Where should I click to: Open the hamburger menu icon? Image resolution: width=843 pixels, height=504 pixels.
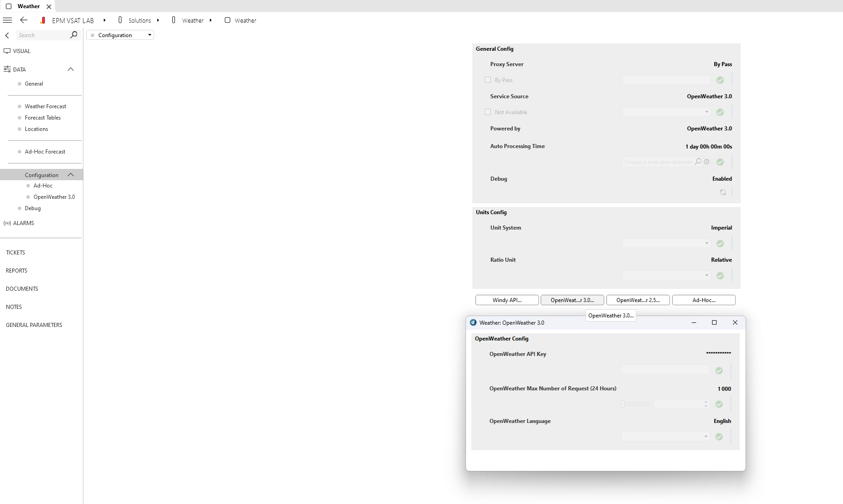click(7, 20)
